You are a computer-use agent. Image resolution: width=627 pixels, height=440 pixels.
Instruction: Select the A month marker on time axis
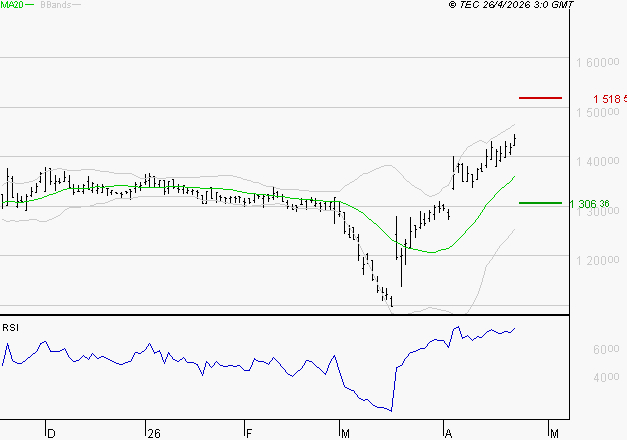click(446, 433)
